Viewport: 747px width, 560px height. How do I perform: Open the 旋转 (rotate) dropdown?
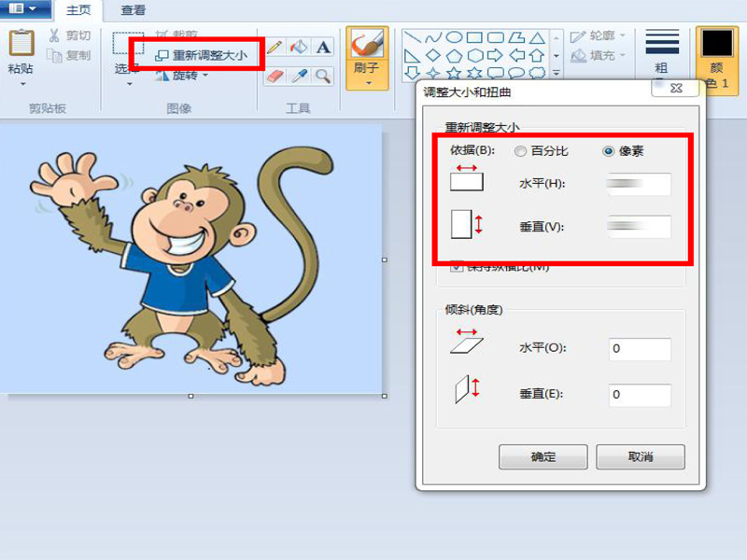click(x=183, y=76)
